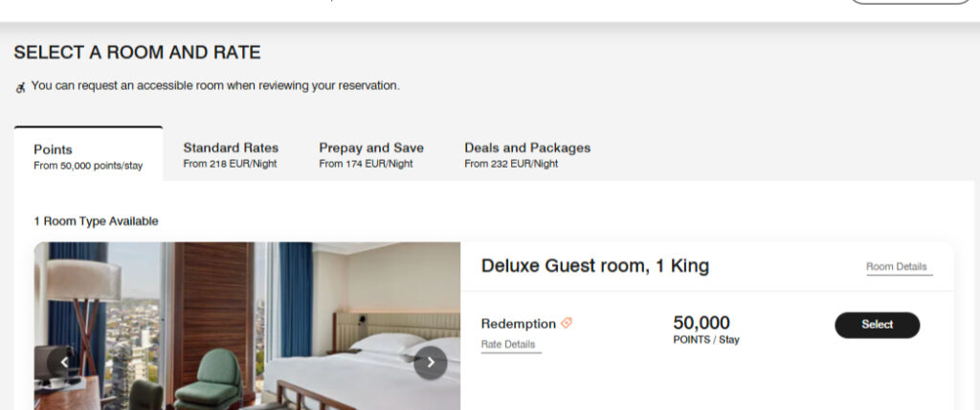
Task: View Rate Details for the Redemption rate
Action: pos(508,345)
